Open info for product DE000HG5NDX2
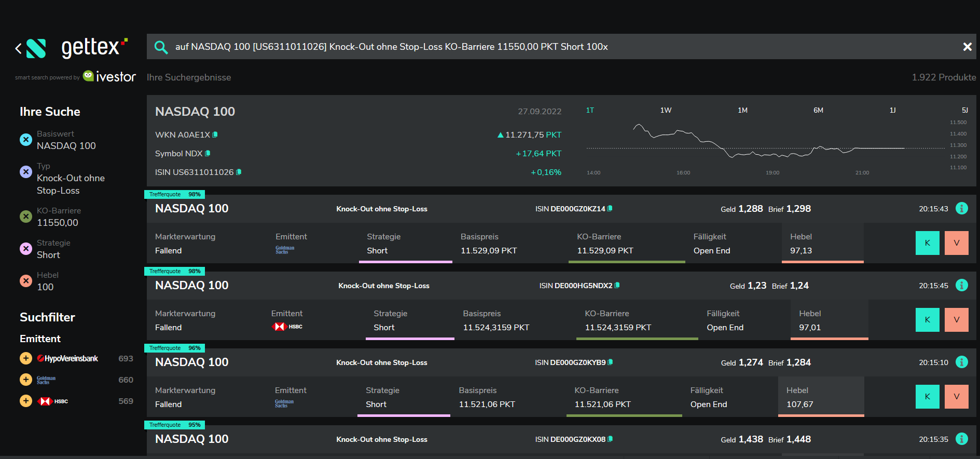 tap(961, 285)
